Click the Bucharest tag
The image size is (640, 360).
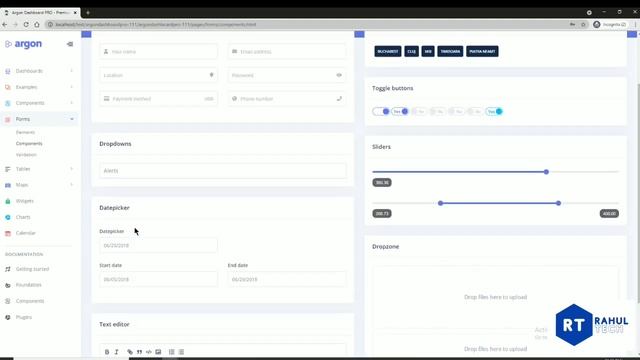pyautogui.click(x=388, y=51)
